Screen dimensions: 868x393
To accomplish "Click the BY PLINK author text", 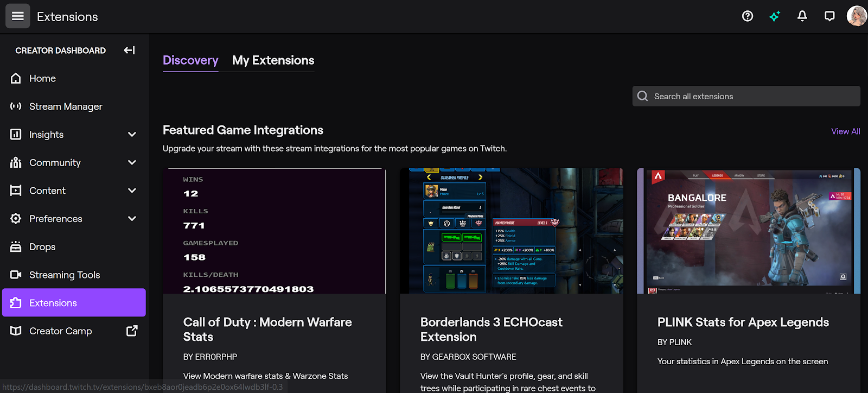I will (674, 342).
